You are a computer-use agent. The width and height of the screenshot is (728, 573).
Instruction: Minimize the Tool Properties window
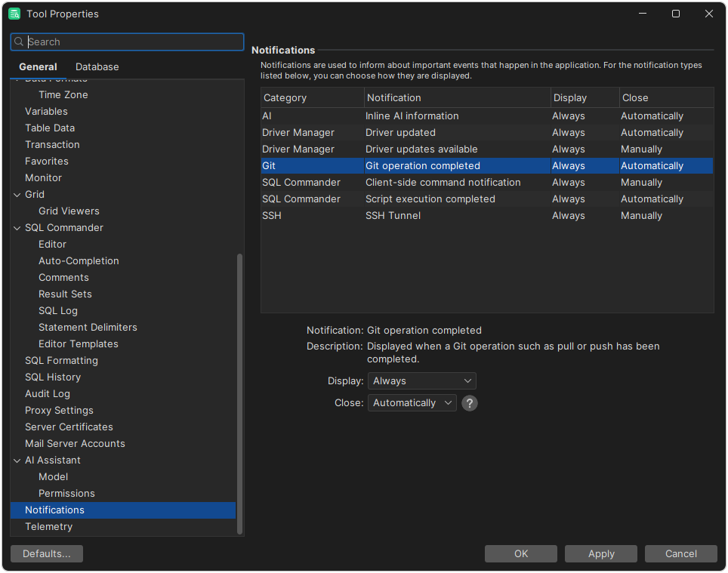coord(643,14)
